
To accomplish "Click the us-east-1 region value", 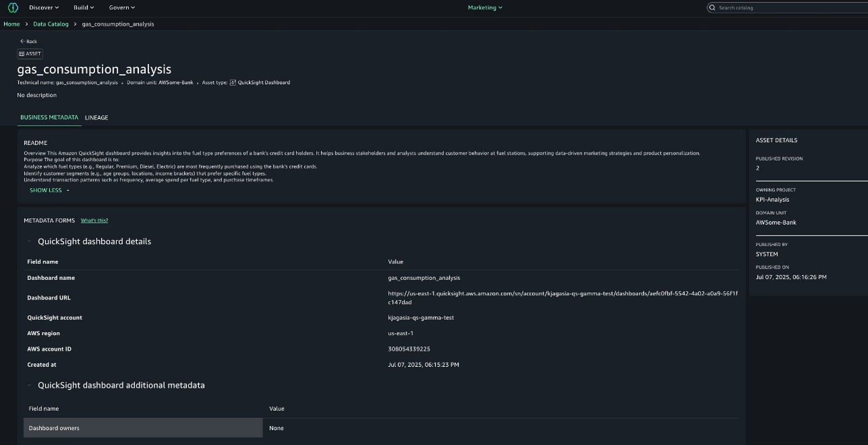I will [x=401, y=333].
